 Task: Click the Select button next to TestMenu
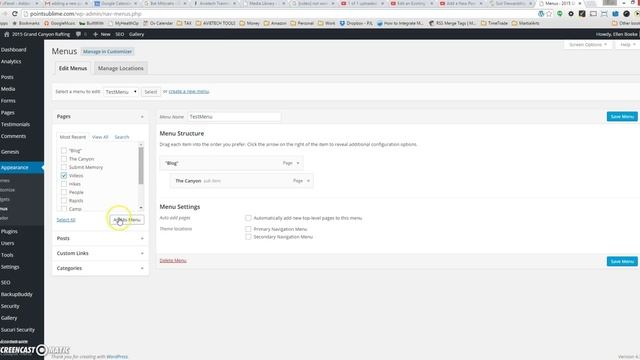151,92
